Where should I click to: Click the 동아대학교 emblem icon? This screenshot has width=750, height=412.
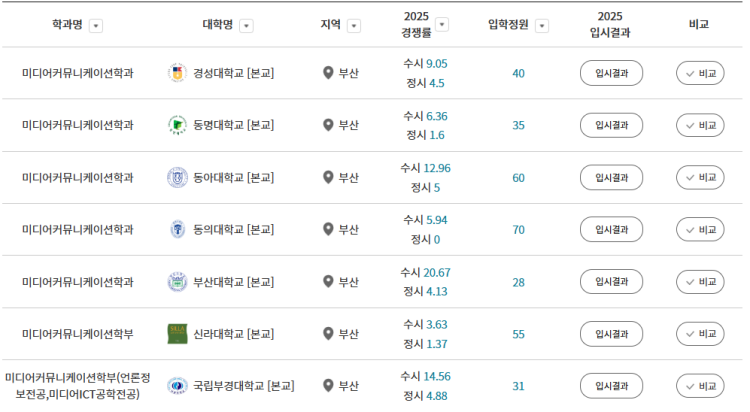[x=177, y=178]
